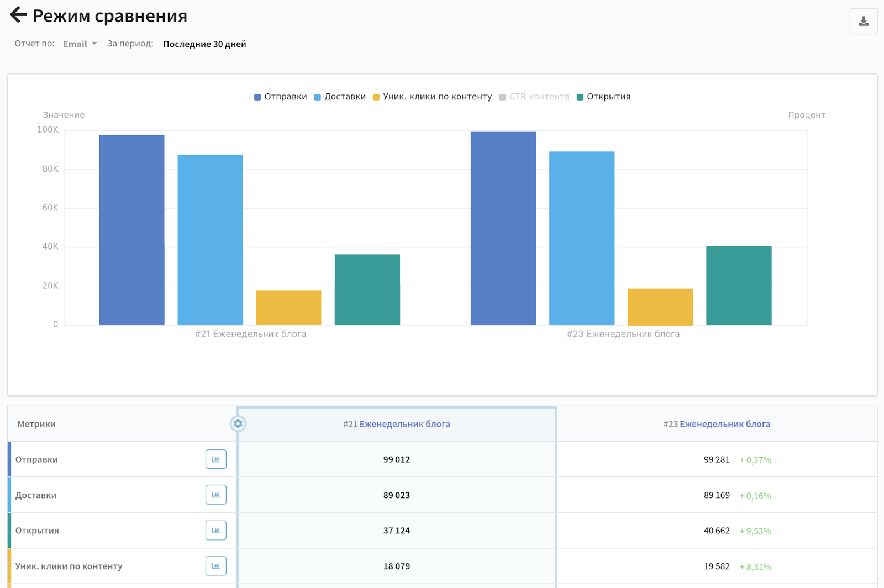Change the period Последние 30 дней
Viewport: 884px width, 588px height.
click(x=204, y=44)
